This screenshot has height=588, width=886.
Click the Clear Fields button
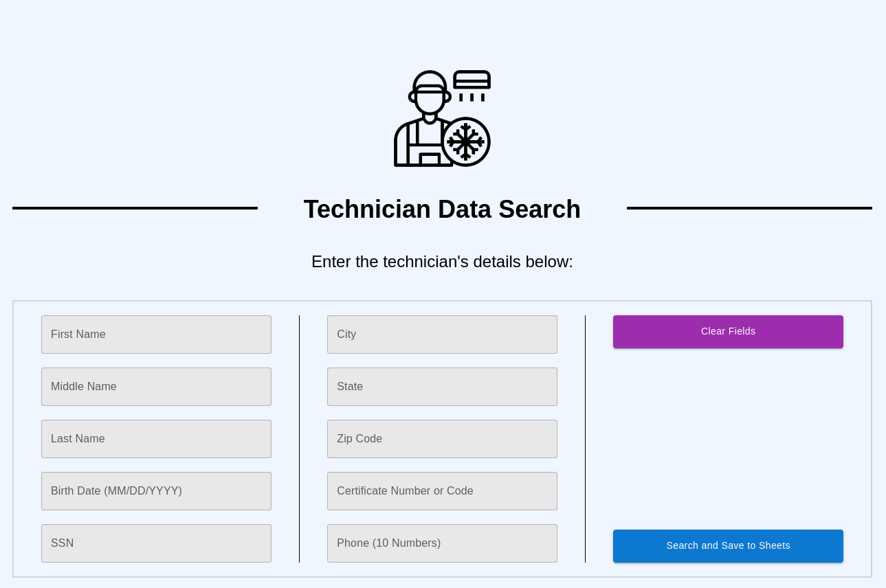pos(728,331)
